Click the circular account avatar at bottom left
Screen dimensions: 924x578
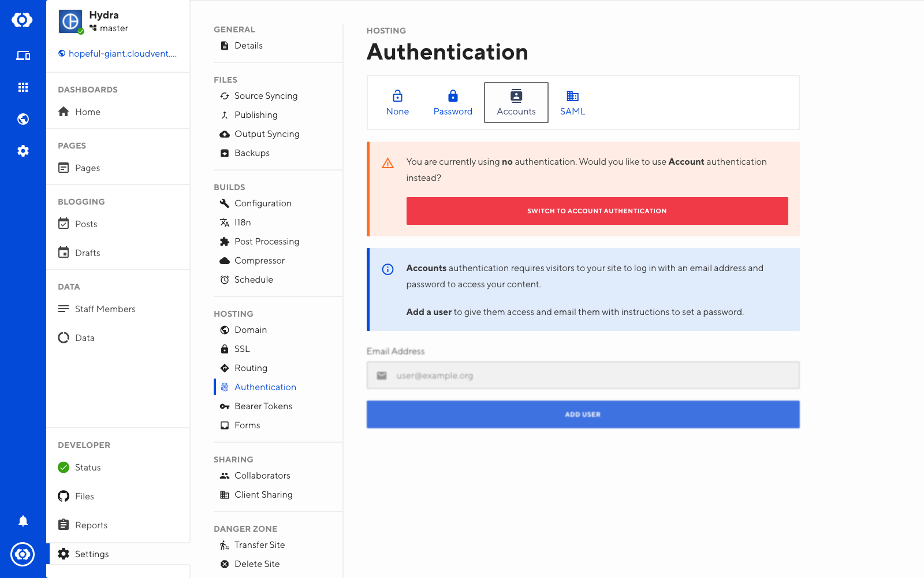[23, 554]
